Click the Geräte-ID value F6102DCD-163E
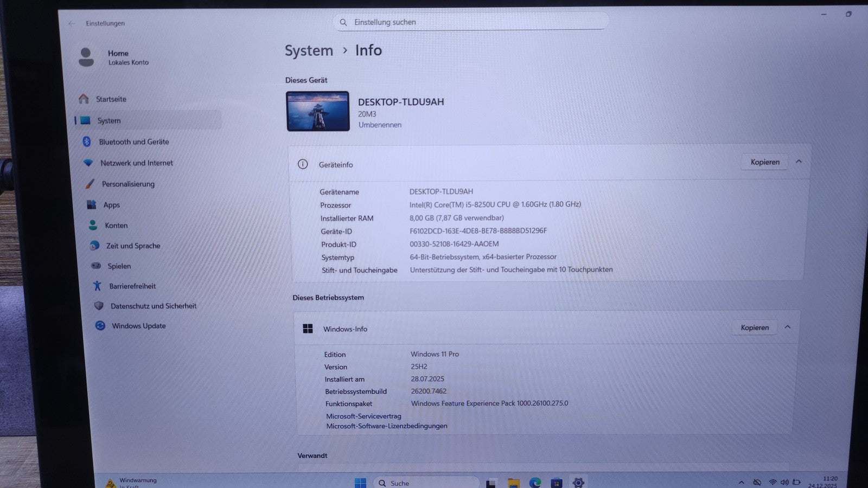This screenshot has height=488, width=868. pyautogui.click(x=478, y=230)
